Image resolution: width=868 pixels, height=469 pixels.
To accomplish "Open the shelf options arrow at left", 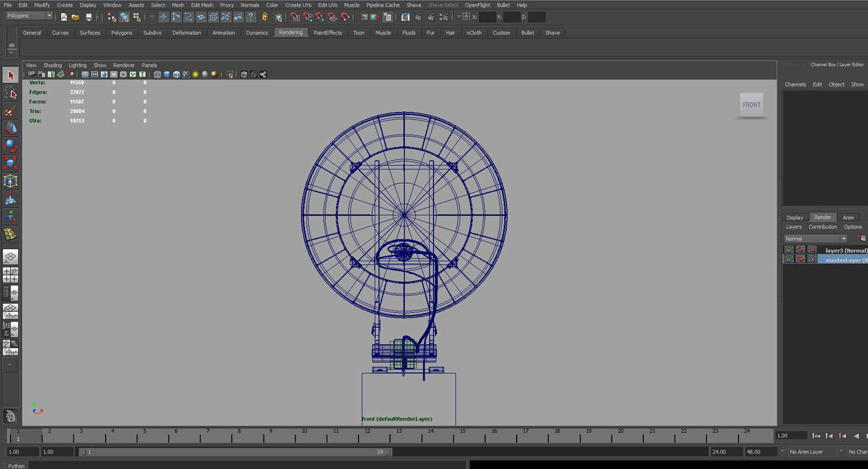I will (11, 53).
